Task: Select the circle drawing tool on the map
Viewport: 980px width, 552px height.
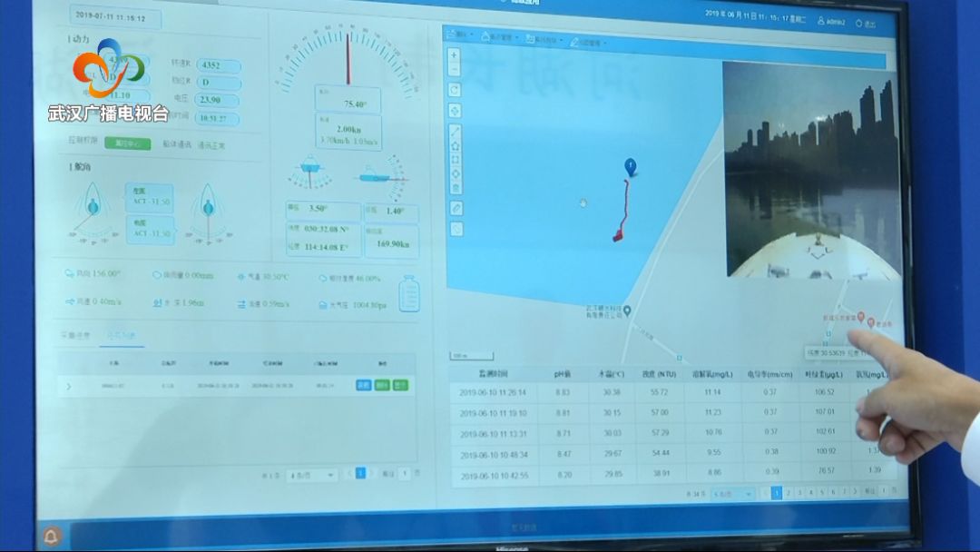Action: point(456,173)
